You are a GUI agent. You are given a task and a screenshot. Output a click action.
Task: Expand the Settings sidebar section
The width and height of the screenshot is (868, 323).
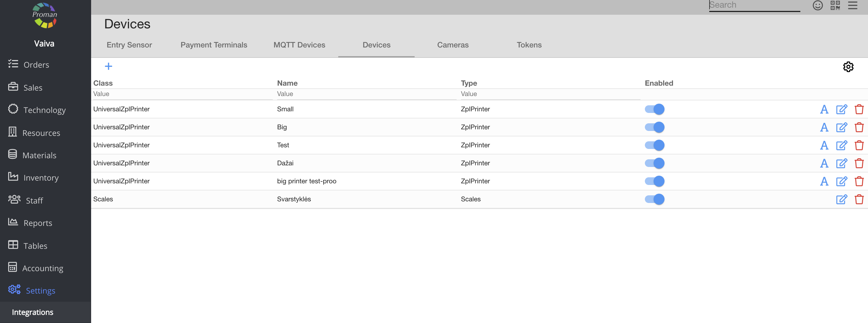click(x=40, y=291)
